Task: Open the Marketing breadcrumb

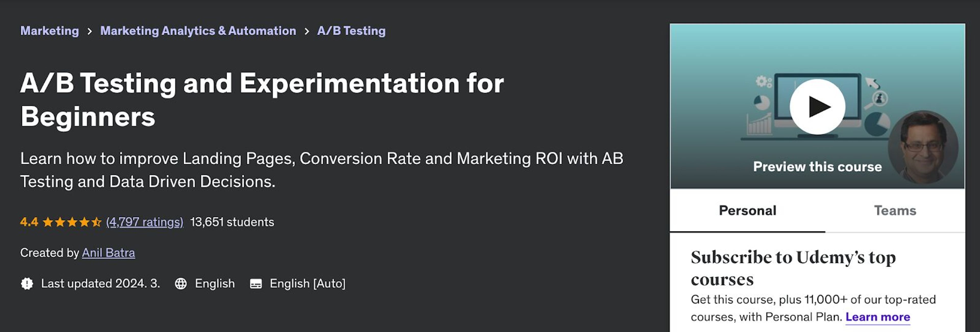Action: coord(50,31)
